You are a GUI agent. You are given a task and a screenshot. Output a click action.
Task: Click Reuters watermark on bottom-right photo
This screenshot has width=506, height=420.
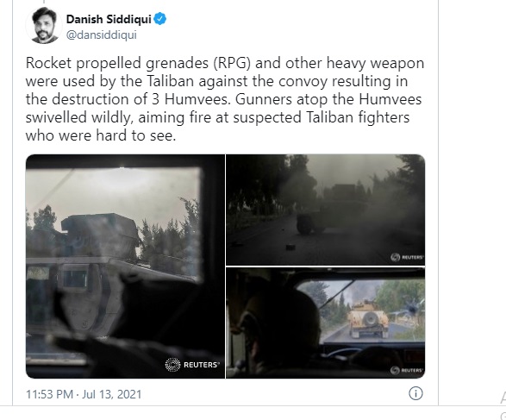pyautogui.click(x=407, y=370)
